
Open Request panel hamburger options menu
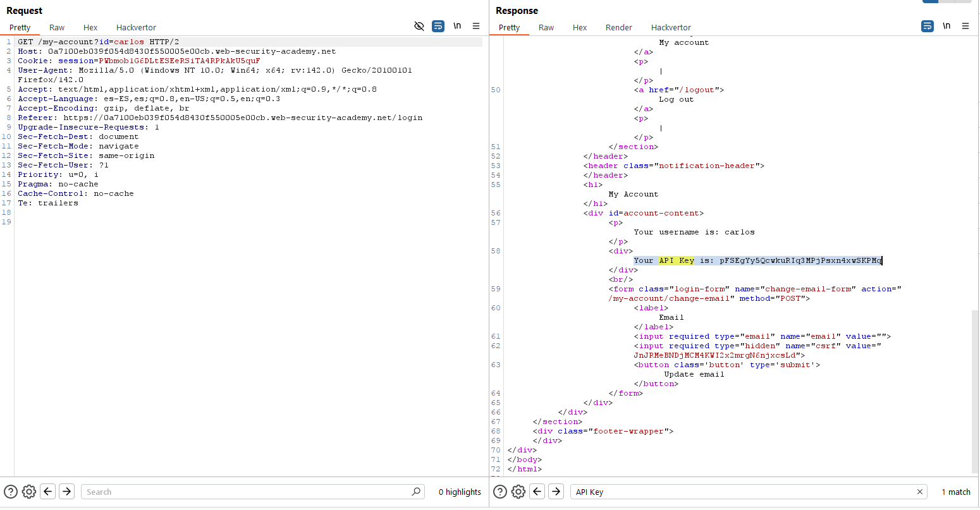click(476, 26)
